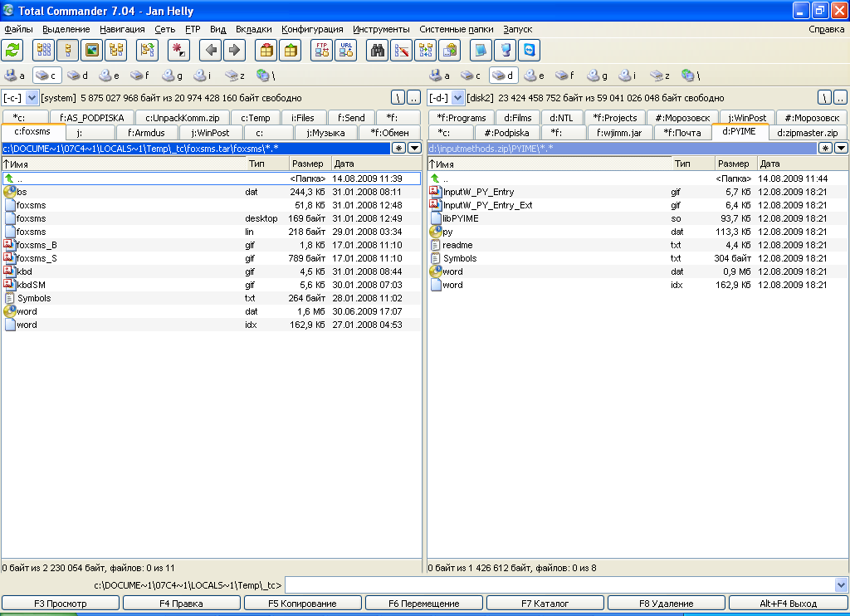This screenshot has width=850, height=616.
Task: Click F6 Перемещение button
Action: 424,603
